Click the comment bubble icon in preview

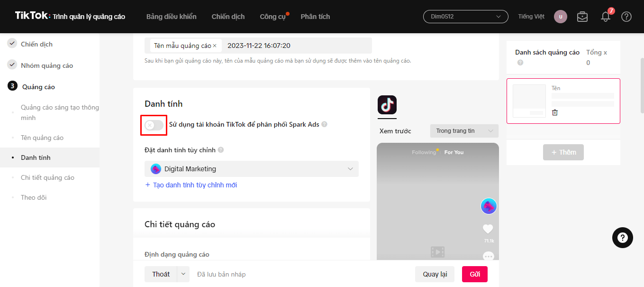488,256
